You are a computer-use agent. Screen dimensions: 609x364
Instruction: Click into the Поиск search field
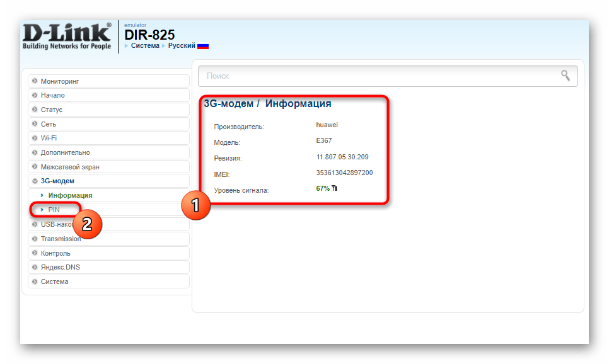(x=378, y=76)
